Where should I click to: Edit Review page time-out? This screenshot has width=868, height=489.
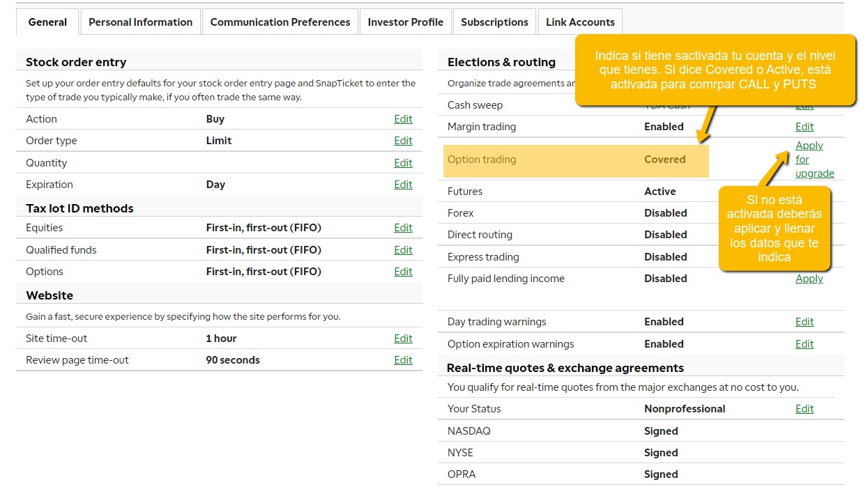(x=403, y=360)
